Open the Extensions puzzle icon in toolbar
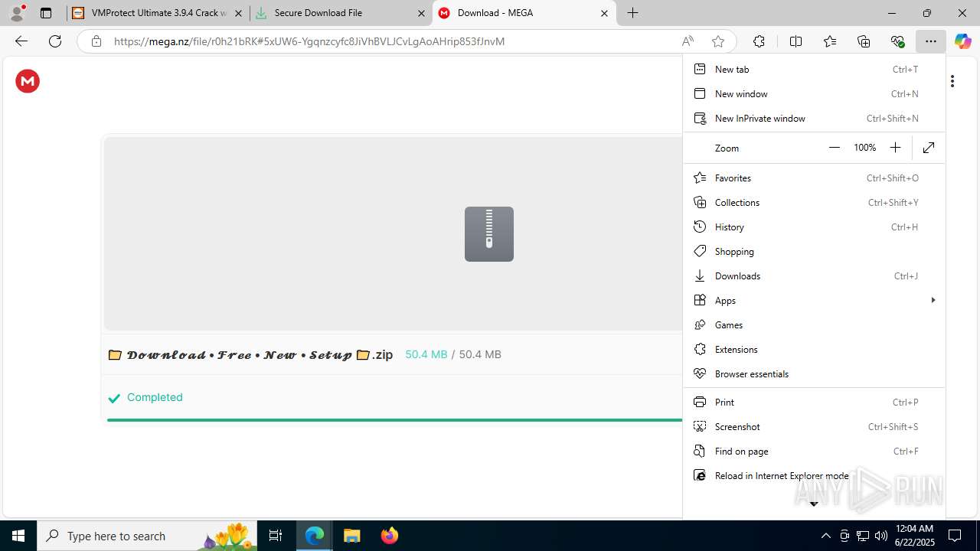Viewport: 980px width, 551px height. pyautogui.click(x=759, y=41)
